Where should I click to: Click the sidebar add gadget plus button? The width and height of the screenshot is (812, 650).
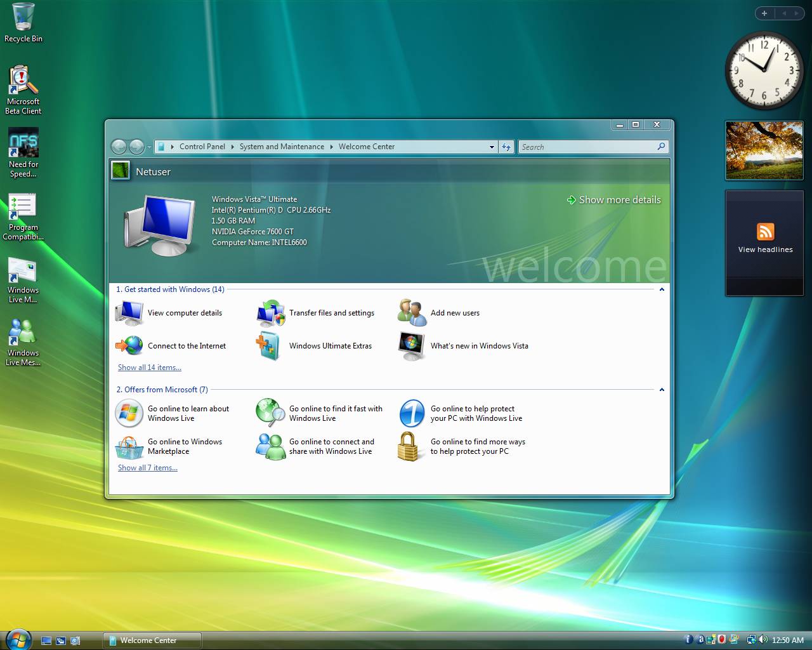coord(764,13)
